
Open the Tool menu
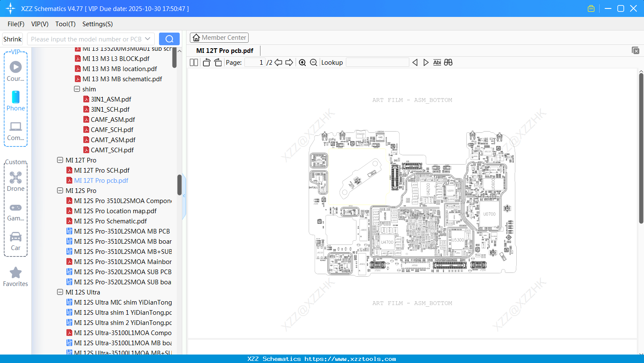point(65,24)
